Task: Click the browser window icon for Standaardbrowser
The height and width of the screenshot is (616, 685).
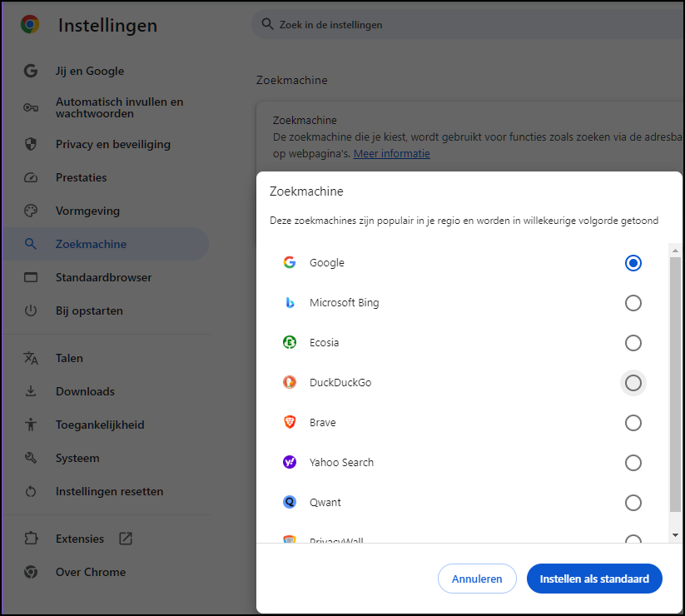Action: [31, 277]
